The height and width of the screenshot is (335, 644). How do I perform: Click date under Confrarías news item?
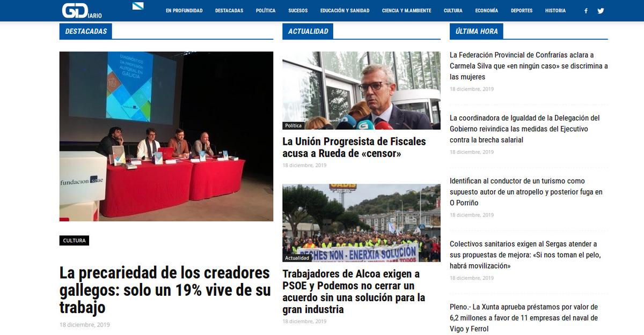[472, 89]
